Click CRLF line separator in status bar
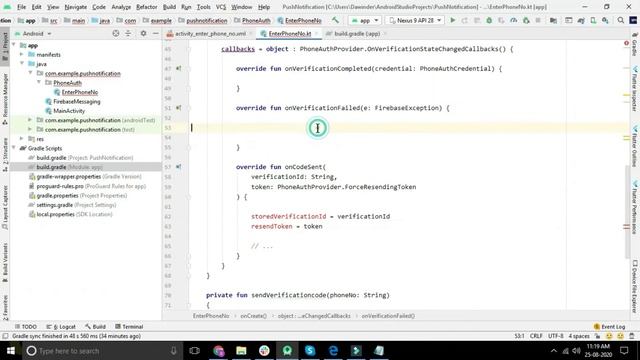This screenshot has height=360, width=640. point(536,336)
